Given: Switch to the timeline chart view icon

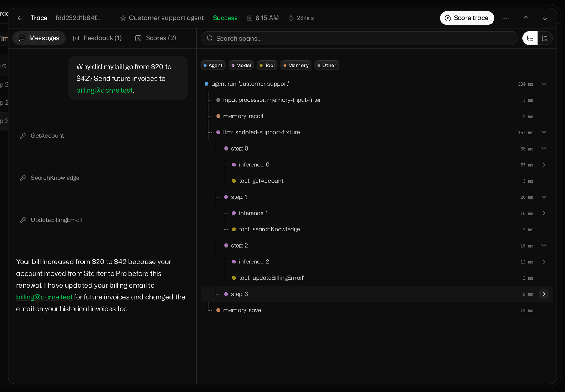Looking at the screenshot, I should tap(545, 38).
